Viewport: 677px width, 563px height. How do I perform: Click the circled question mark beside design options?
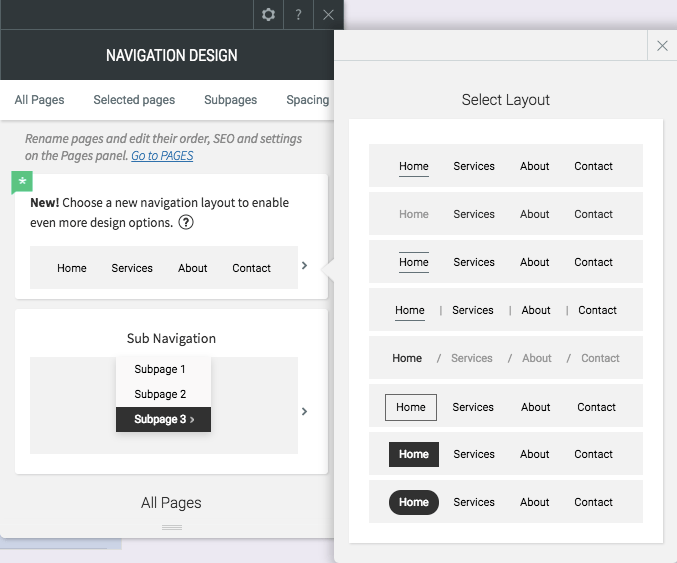186,222
